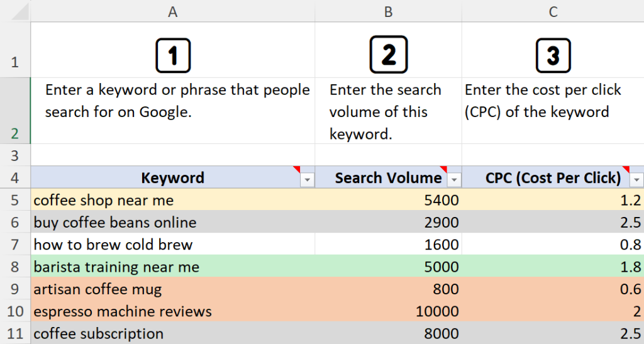Select column A header

point(173,11)
